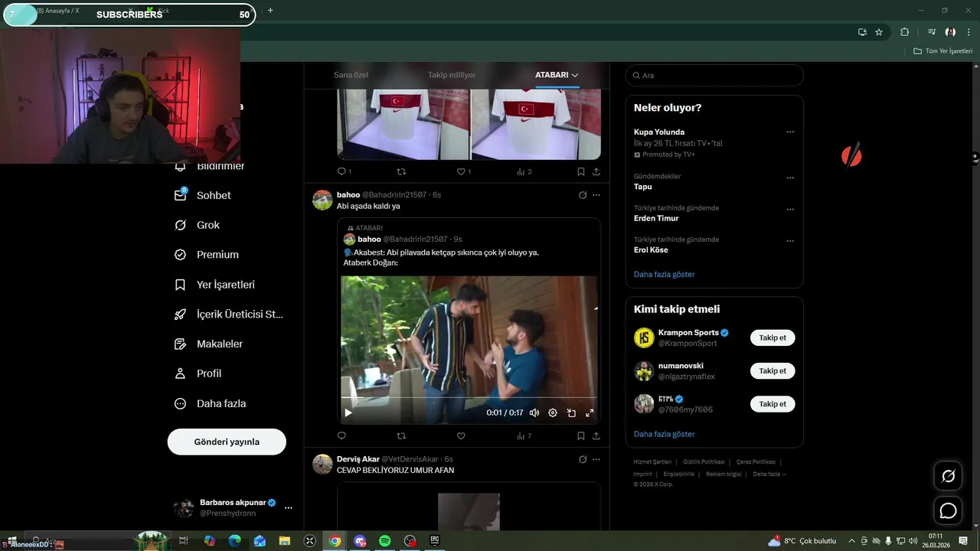980x551 pixels.
Task: Click the Gönderi yayınla button
Action: [227, 442]
